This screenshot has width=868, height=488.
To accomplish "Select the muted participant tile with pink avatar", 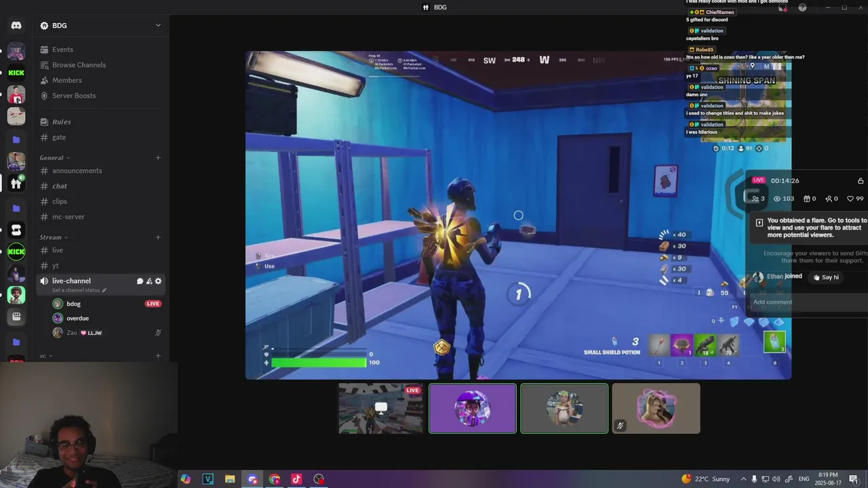I will pyautogui.click(x=656, y=409).
